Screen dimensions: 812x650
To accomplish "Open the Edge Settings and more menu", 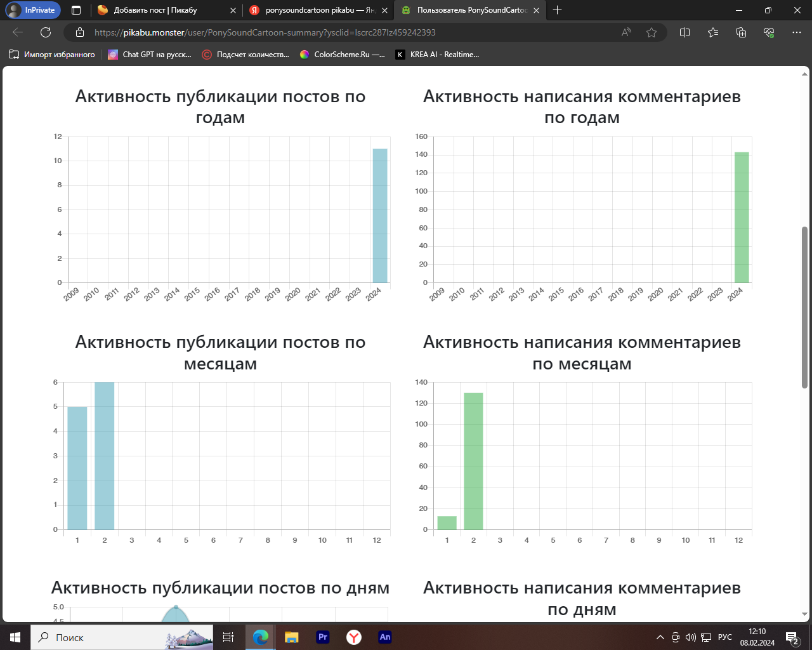I will pyautogui.click(x=797, y=32).
